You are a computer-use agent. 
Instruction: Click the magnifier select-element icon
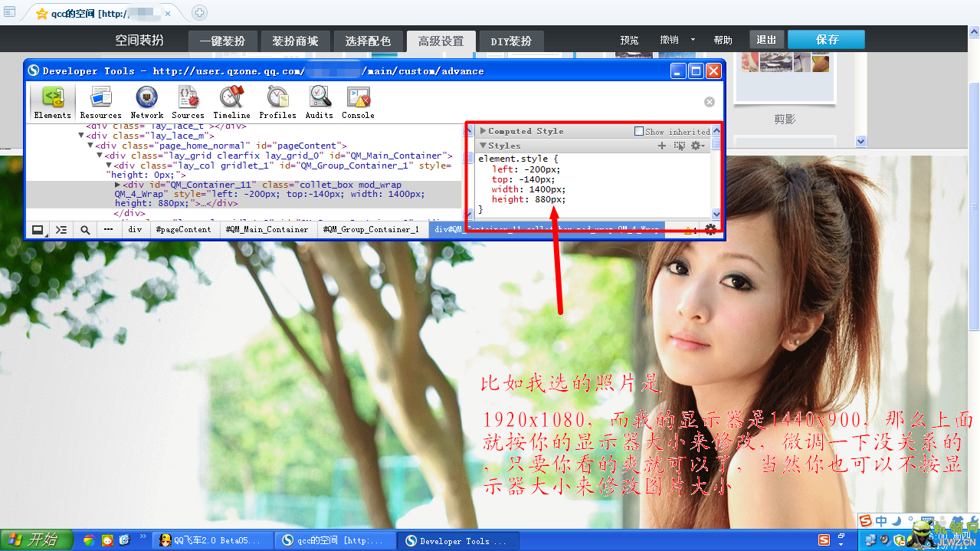coord(85,229)
